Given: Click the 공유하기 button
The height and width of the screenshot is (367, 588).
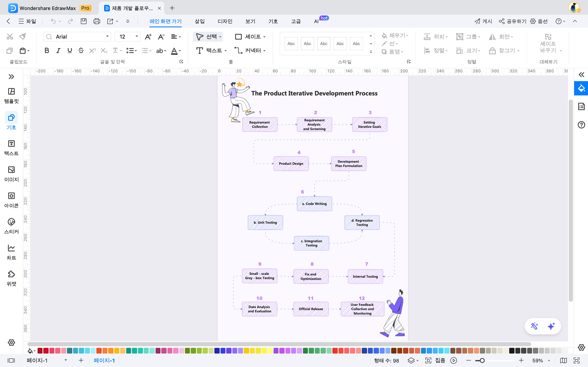Looking at the screenshot, I should (x=512, y=21).
